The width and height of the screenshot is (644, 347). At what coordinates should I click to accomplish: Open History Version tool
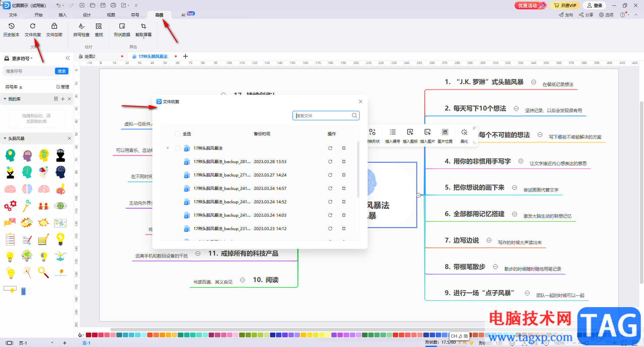pos(11,29)
